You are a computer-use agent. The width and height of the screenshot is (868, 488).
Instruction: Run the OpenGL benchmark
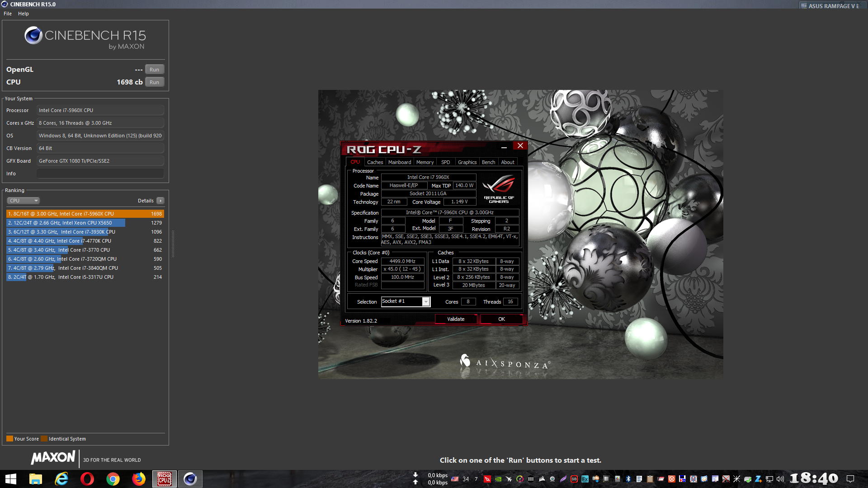pos(154,70)
